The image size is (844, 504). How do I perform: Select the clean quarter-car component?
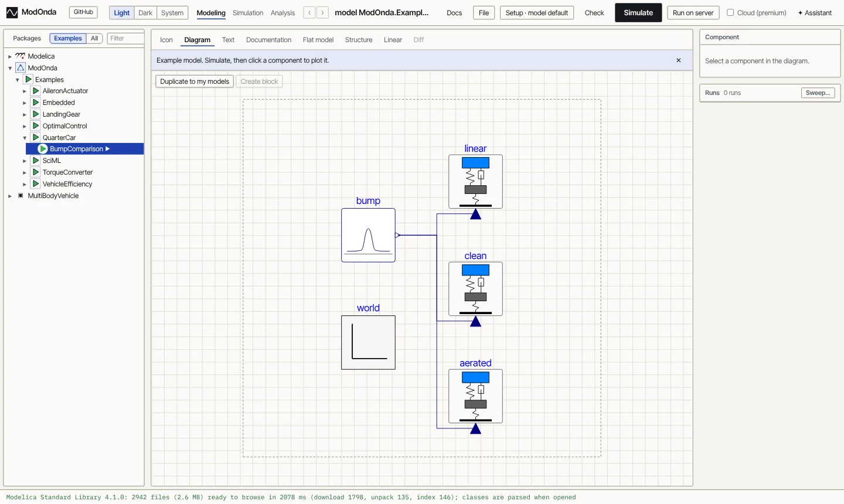475,289
